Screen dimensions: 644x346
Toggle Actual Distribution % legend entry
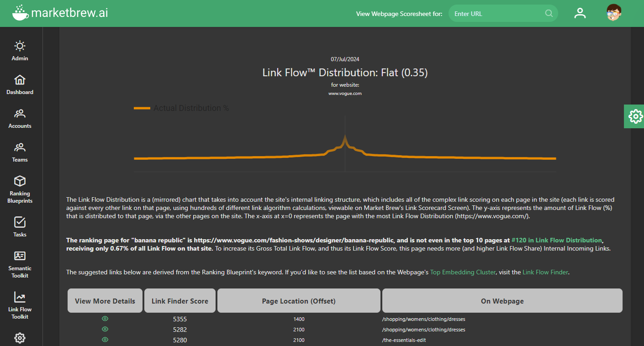click(181, 108)
